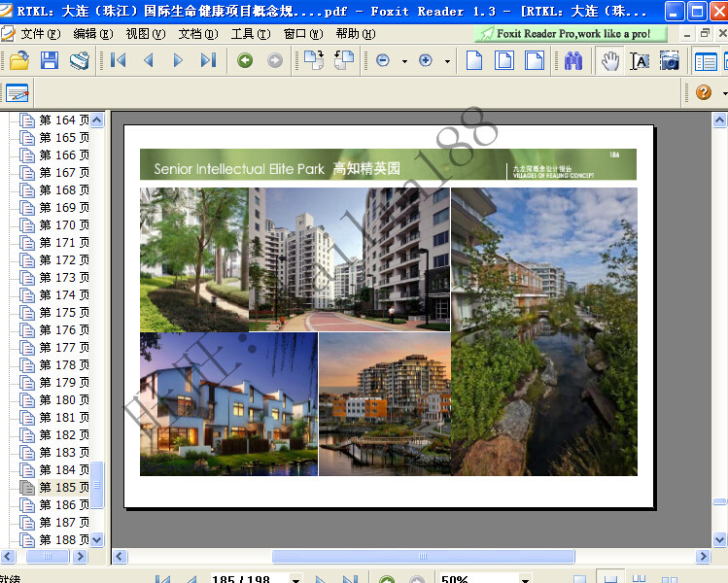Click the document vertical scroll down arrow
Viewport: 728px width, 583px height.
point(719,540)
